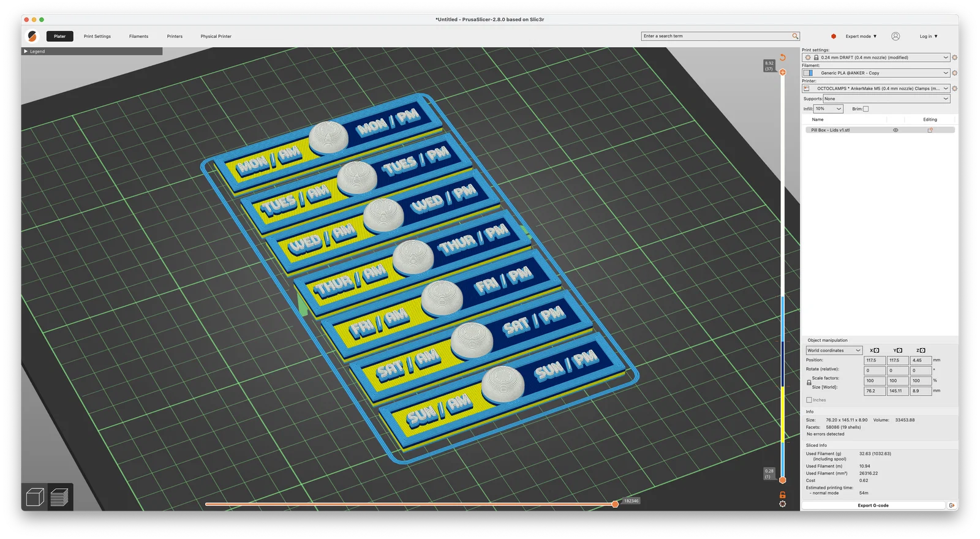Open the Filaments tab
This screenshot has width=980, height=539.
point(138,37)
